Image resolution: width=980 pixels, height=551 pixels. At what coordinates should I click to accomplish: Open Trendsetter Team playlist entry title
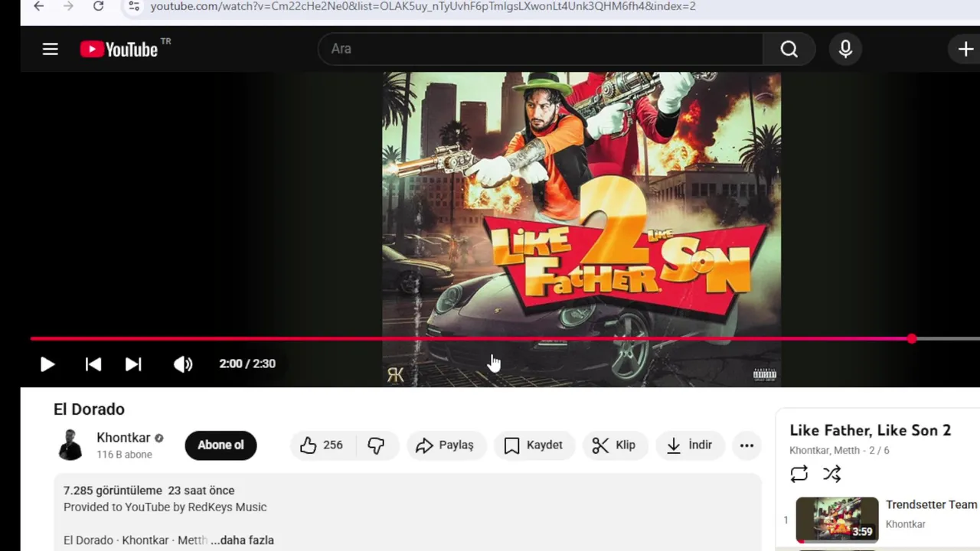931,505
